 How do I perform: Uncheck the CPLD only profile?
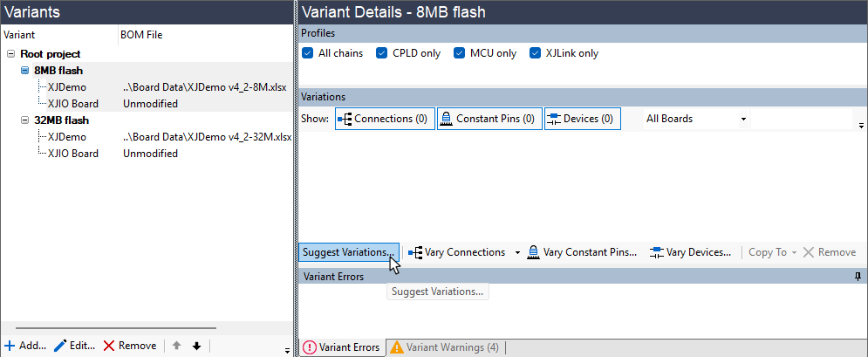[382, 53]
